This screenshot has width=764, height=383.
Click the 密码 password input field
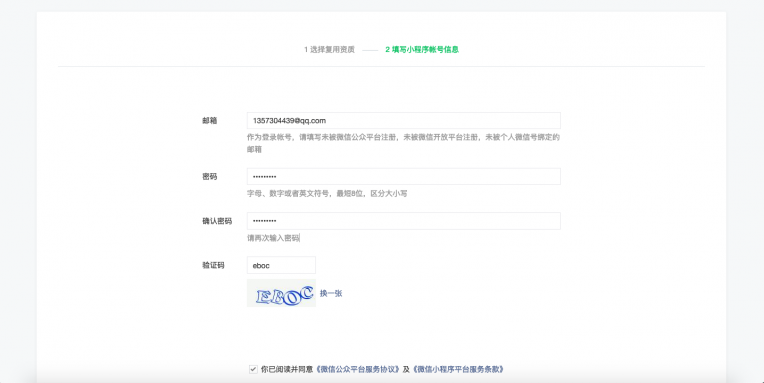pyautogui.click(x=403, y=176)
